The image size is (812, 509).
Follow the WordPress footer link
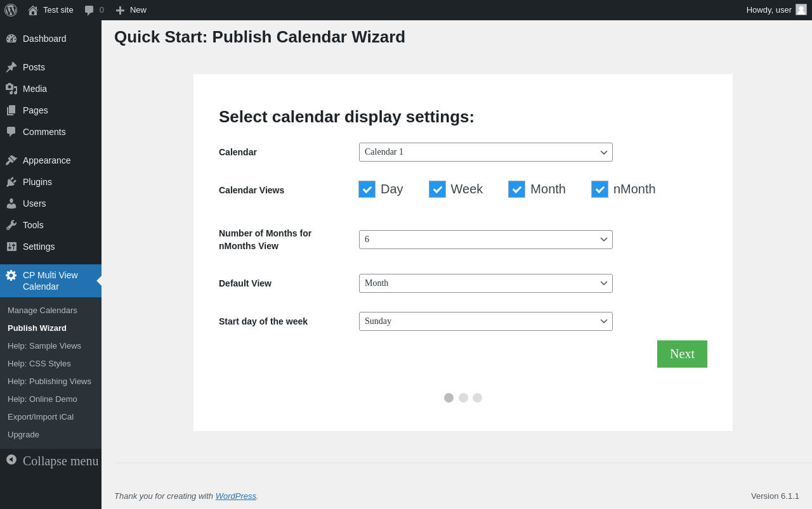[235, 496]
